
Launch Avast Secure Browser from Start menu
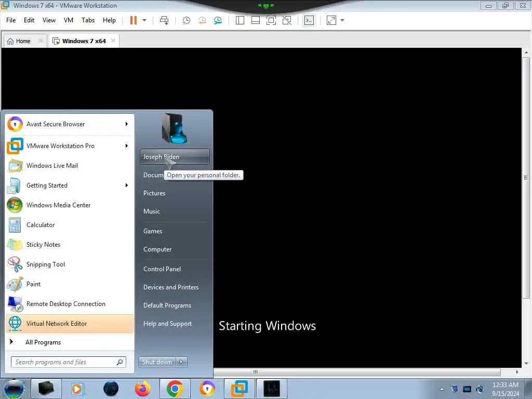click(x=56, y=124)
